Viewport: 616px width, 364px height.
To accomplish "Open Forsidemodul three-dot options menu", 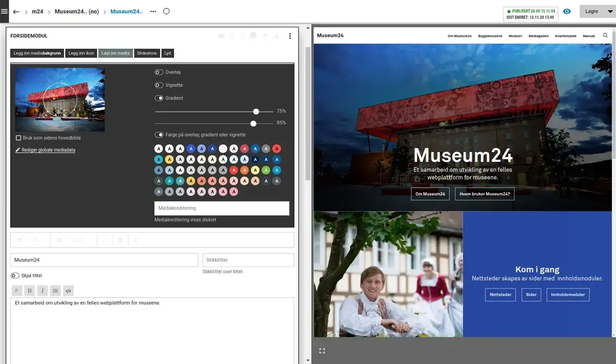I will [x=290, y=36].
